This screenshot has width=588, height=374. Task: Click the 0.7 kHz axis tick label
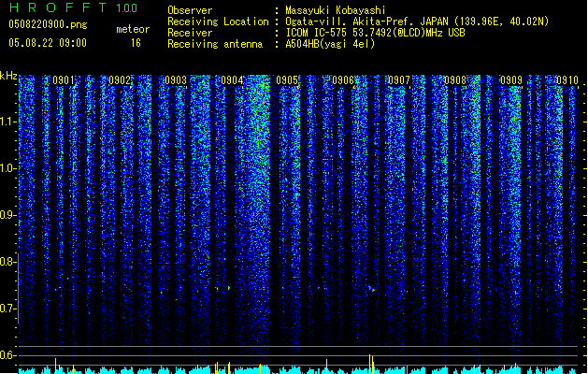pos(8,309)
